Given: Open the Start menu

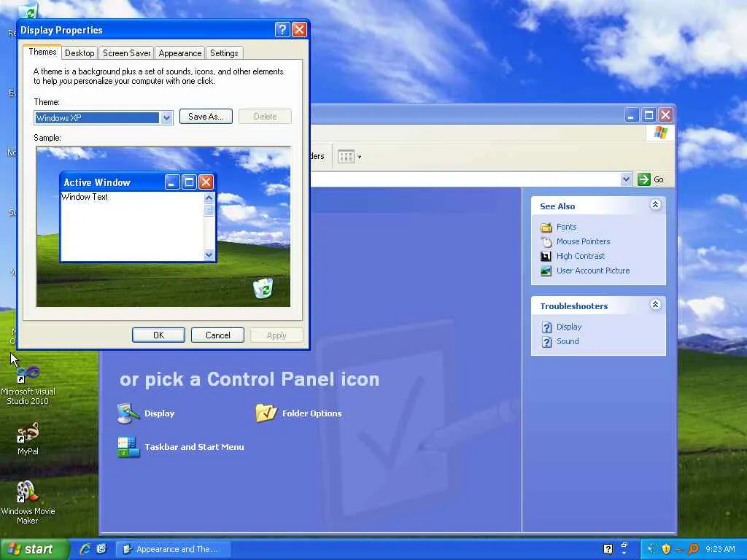Looking at the screenshot, I should click(x=34, y=549).
